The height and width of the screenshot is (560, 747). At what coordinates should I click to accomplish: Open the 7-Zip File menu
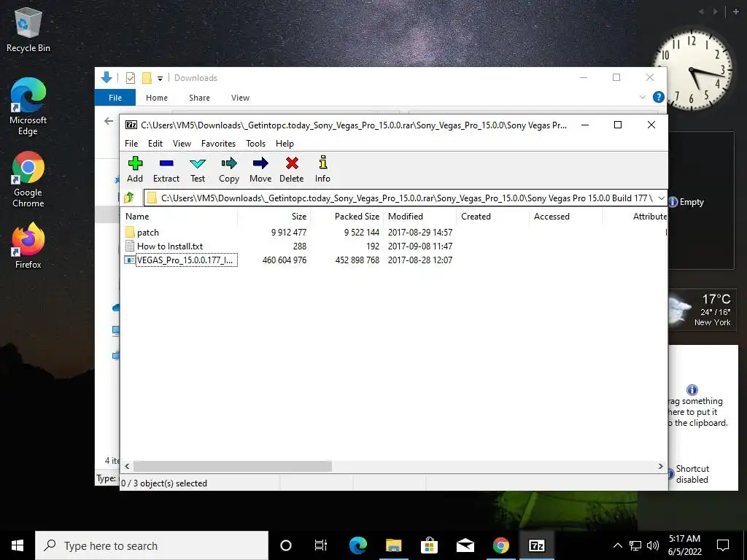131,144
